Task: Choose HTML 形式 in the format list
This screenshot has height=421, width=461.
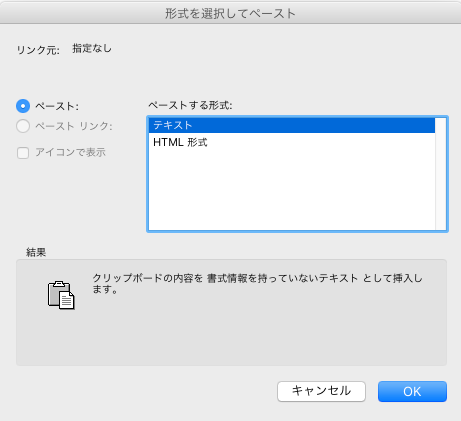Action: click(x=292, y=143)
